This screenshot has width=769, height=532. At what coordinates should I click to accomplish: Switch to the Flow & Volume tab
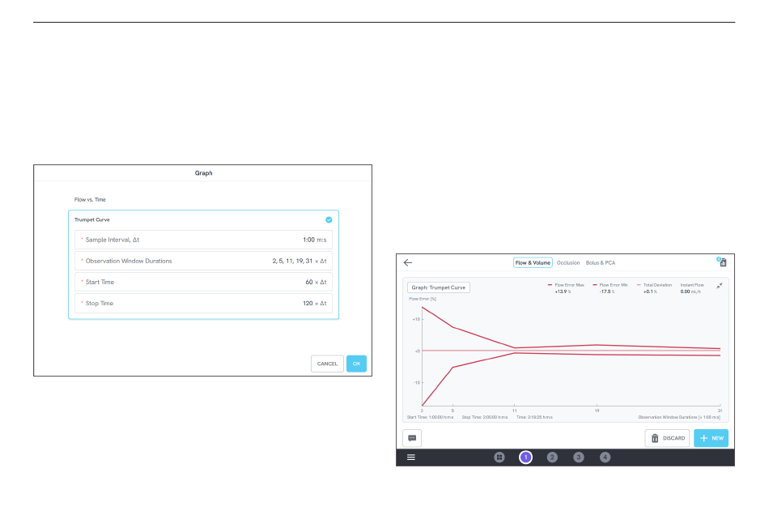click(533, 262)
